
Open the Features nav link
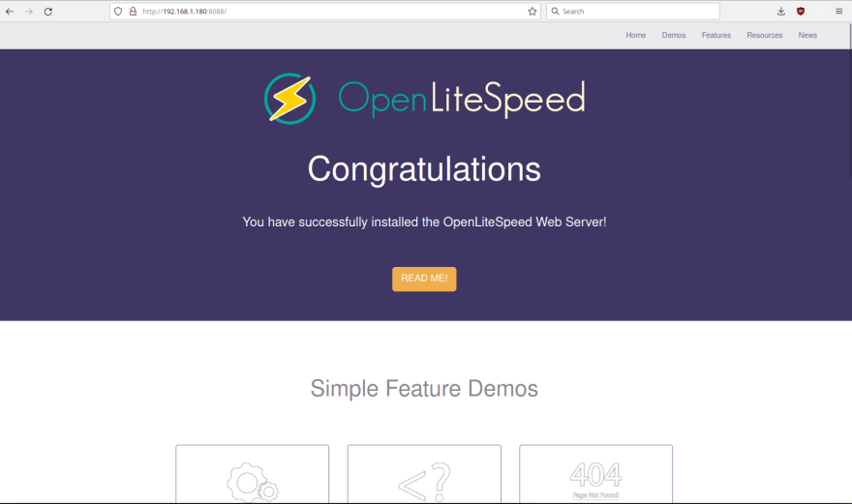[716, 35]
